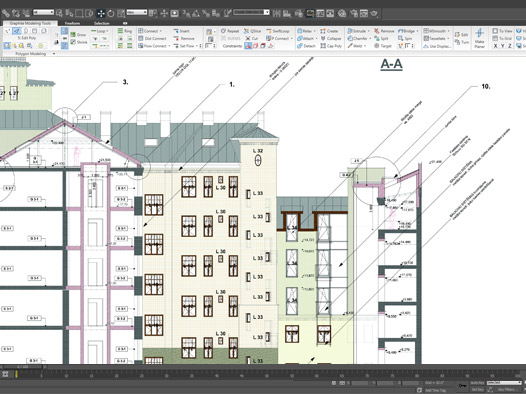Click the Make Planar icon

(479, 38)
